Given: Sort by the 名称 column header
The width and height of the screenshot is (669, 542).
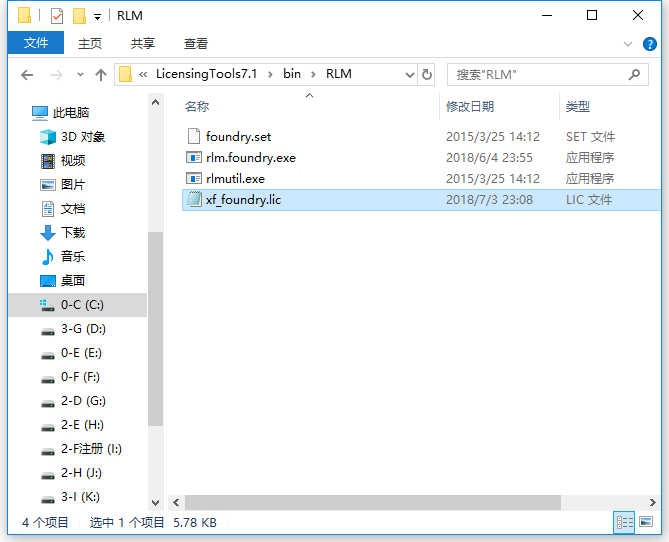Looking at the screenshot, I should coord(197,107).
